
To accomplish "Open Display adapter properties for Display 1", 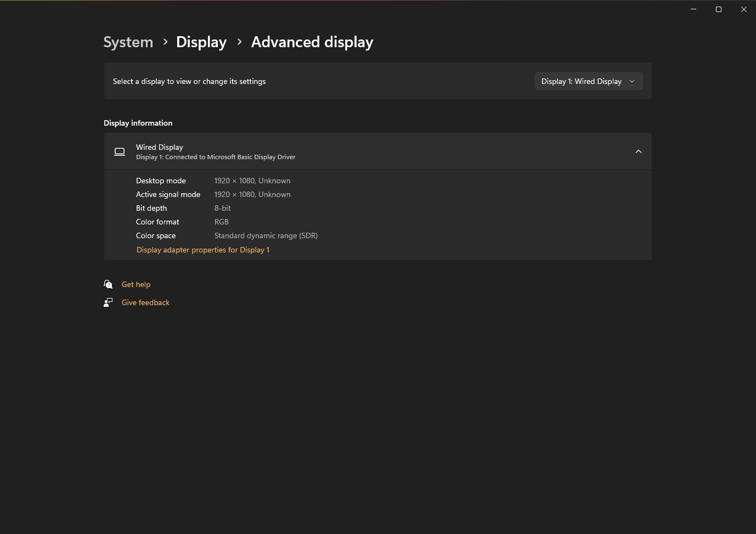I will 202,250.
